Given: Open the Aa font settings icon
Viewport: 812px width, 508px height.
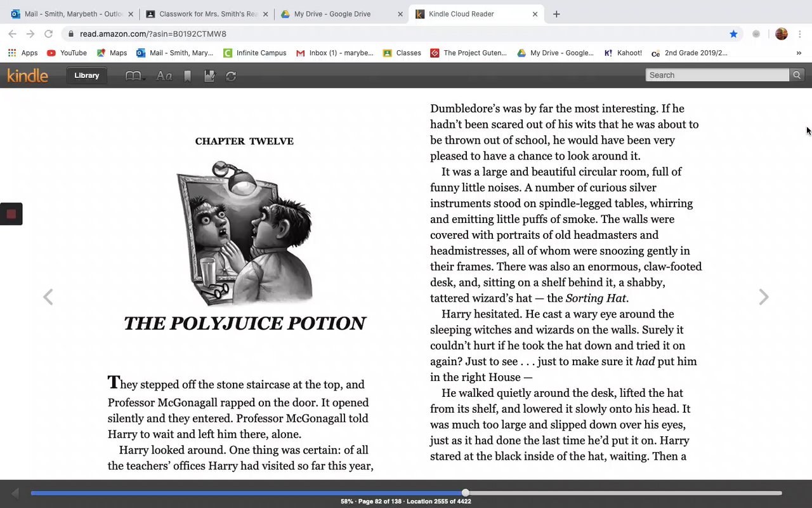Looking at the screenshot, I should (x=164, y=76).
